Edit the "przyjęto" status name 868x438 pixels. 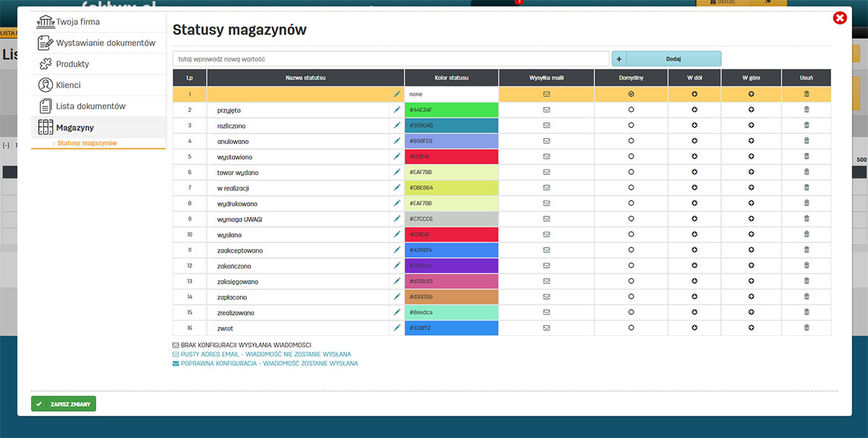(x=396, y=109)
